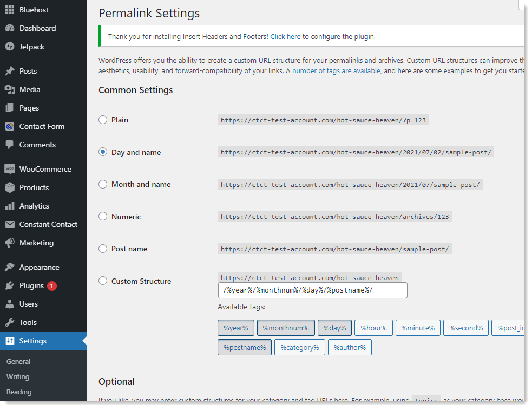
Task: Open the Posts menu
Action: pyautogui.click(x=28, y=71)
